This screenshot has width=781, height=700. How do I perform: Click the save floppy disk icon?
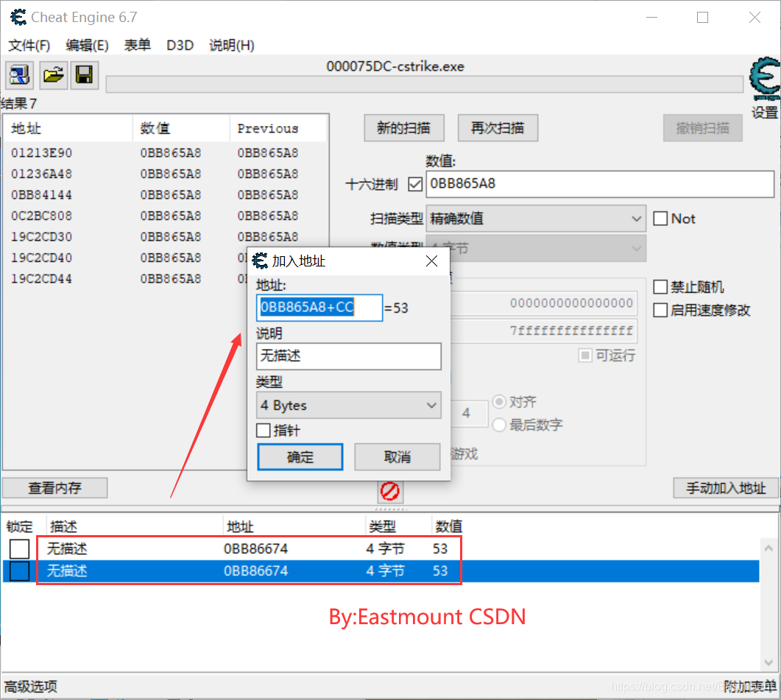[x=84, y=75]
